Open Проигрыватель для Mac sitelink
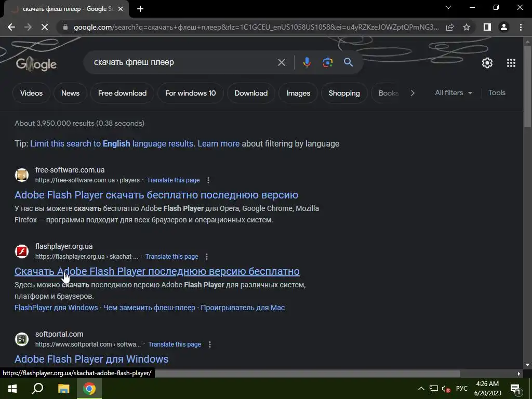 (243, 308)
